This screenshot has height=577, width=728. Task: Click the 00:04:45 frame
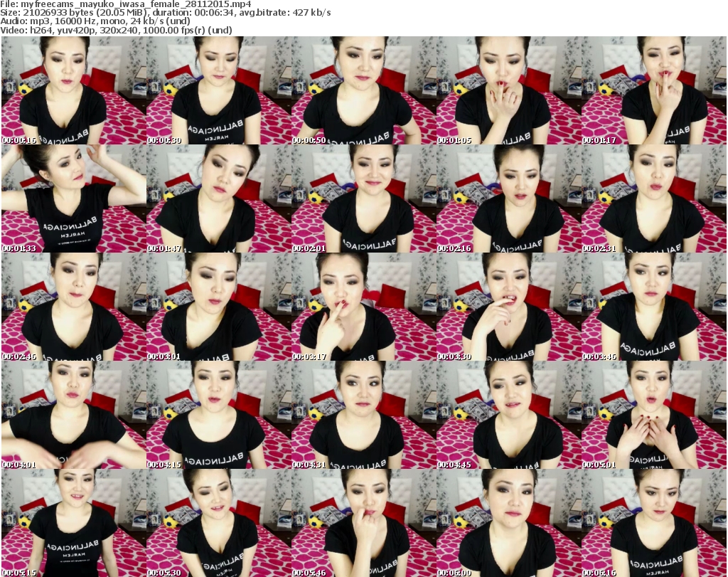click(509, 415)
